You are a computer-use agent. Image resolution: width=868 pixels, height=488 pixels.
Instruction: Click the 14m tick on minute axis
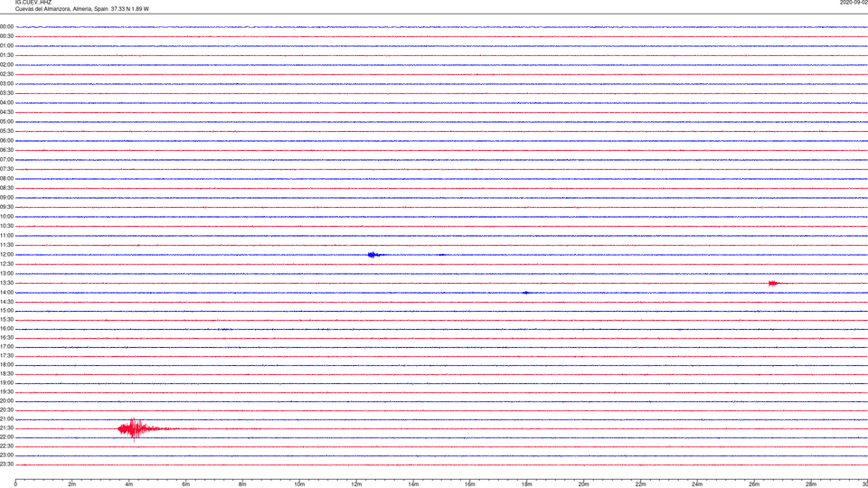click(413, 484)
